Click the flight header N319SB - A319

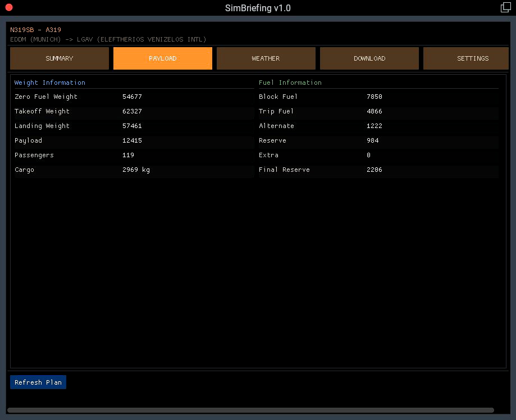[x=35, y=30]
